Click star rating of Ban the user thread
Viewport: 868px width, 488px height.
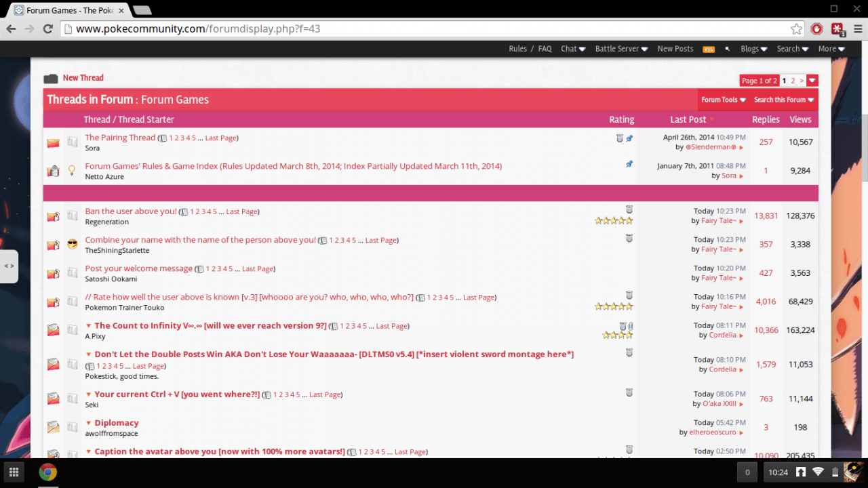614,221
